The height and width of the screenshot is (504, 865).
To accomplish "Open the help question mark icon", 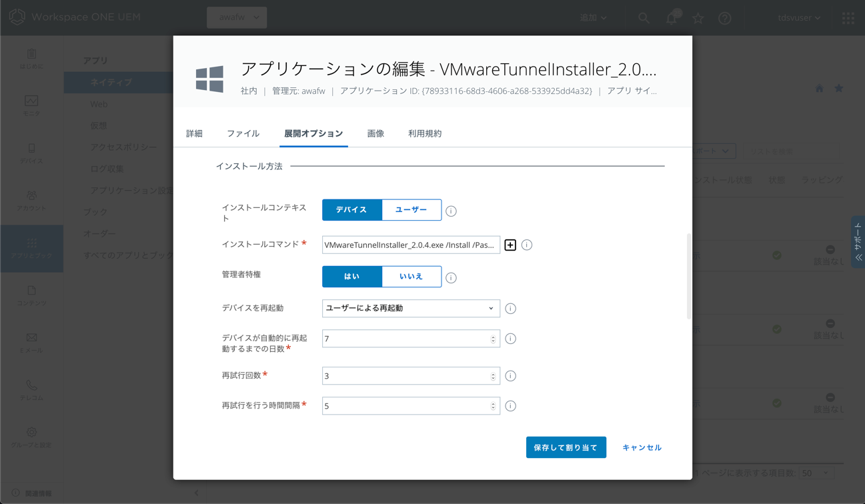I will click(x=725, y=18).
